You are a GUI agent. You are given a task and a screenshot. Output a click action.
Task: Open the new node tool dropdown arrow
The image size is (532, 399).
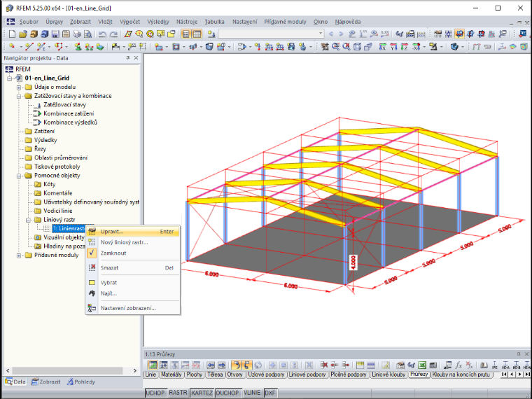pos(21,47)
